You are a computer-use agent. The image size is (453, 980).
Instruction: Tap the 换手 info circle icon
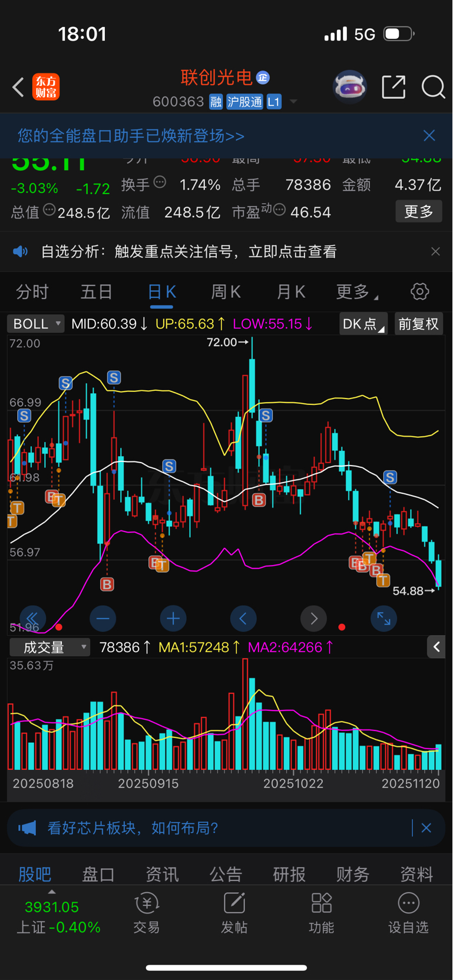tap(160, 182)
